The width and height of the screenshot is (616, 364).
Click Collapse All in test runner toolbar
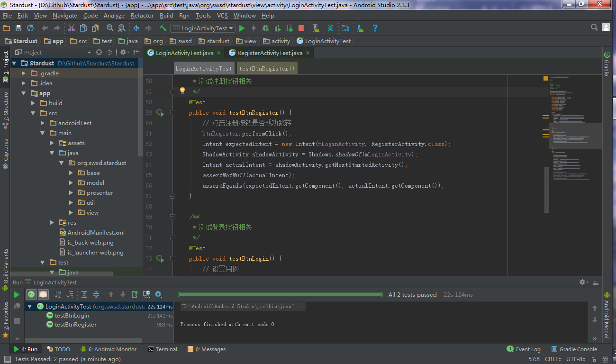click(96, 294)
